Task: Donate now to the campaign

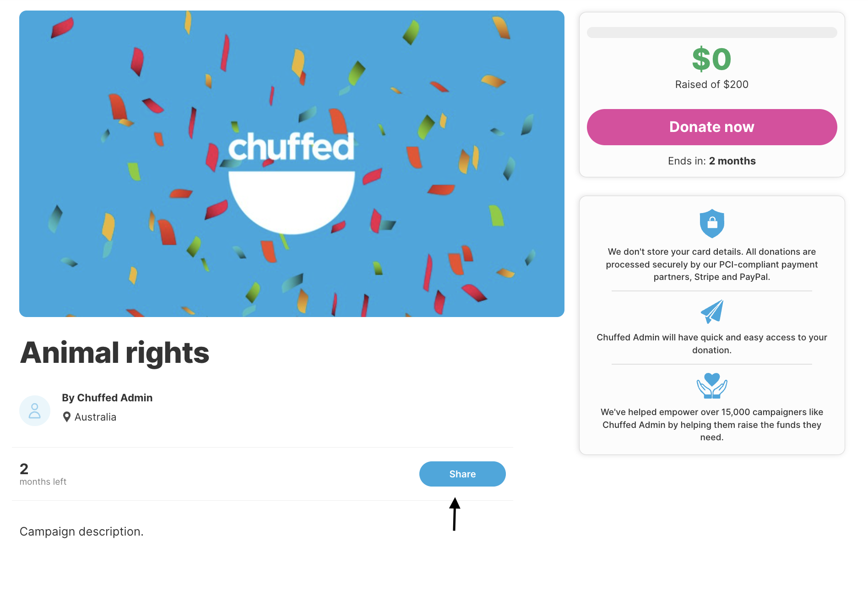Action: click(x=712, y=127)
